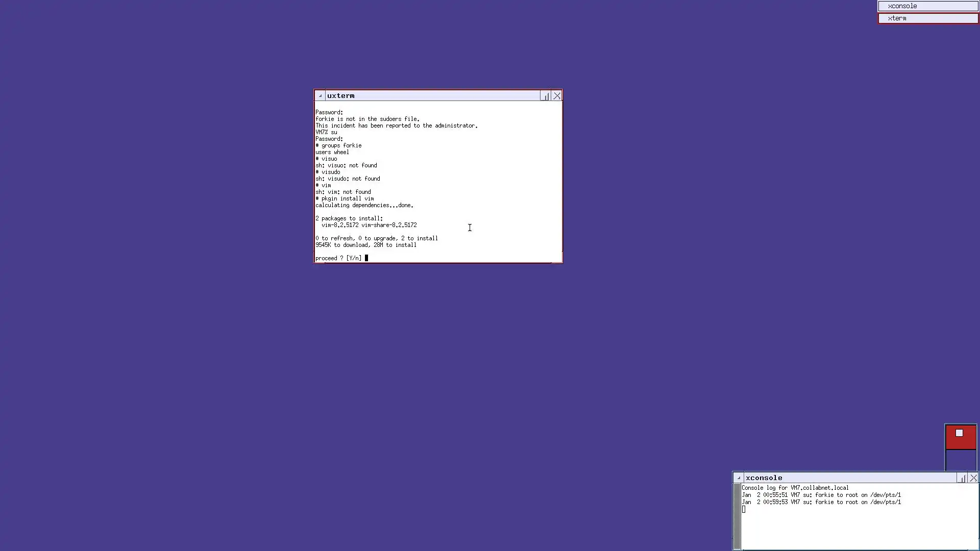Viewport: 980px width, 551px height.
Task: Click small white window thumbnail in pager
Action: pyautogui.click(x=959, y=433)
